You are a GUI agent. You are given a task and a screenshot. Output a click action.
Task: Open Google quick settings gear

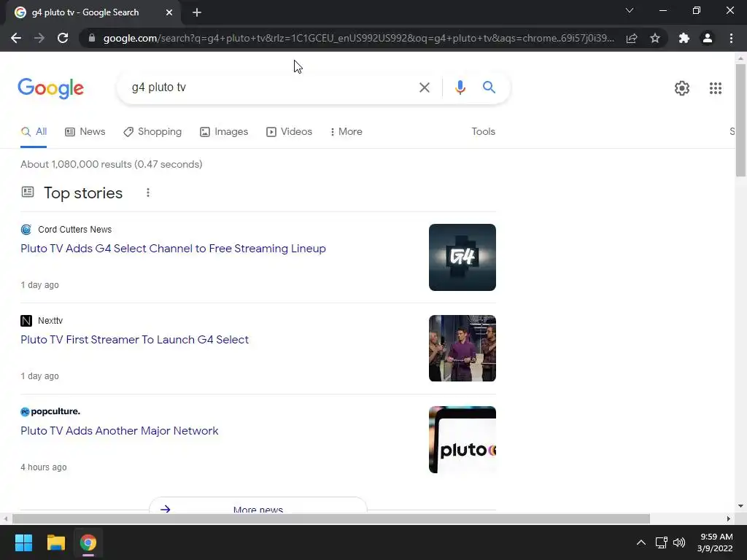682,88
